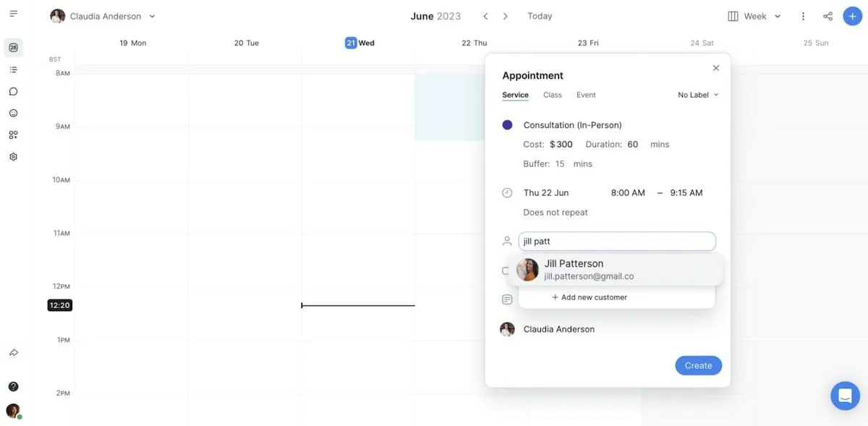Viewport: 868px width, 426px height.
Task: Click the blue plus add button
Action: coord(853,16)
